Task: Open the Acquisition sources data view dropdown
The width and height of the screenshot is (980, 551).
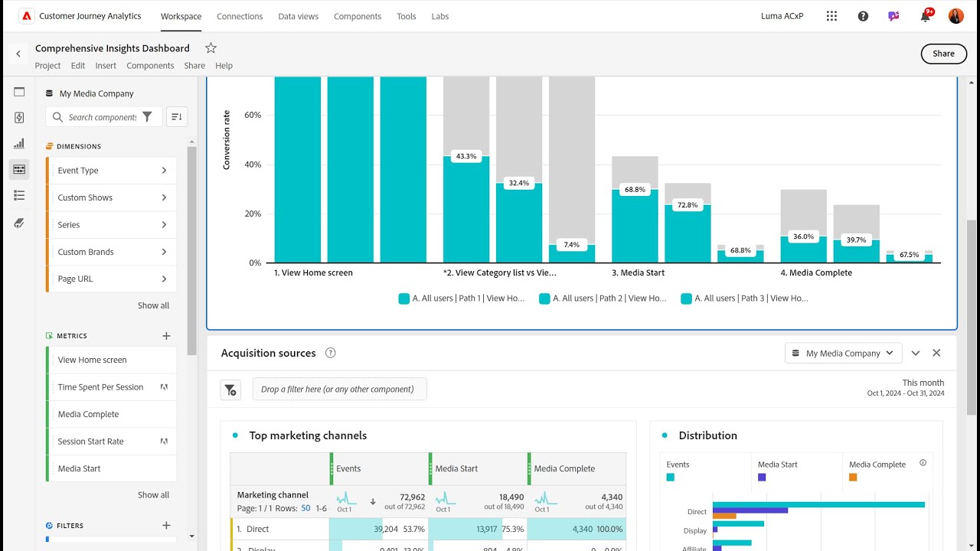Action: point(842,353)
